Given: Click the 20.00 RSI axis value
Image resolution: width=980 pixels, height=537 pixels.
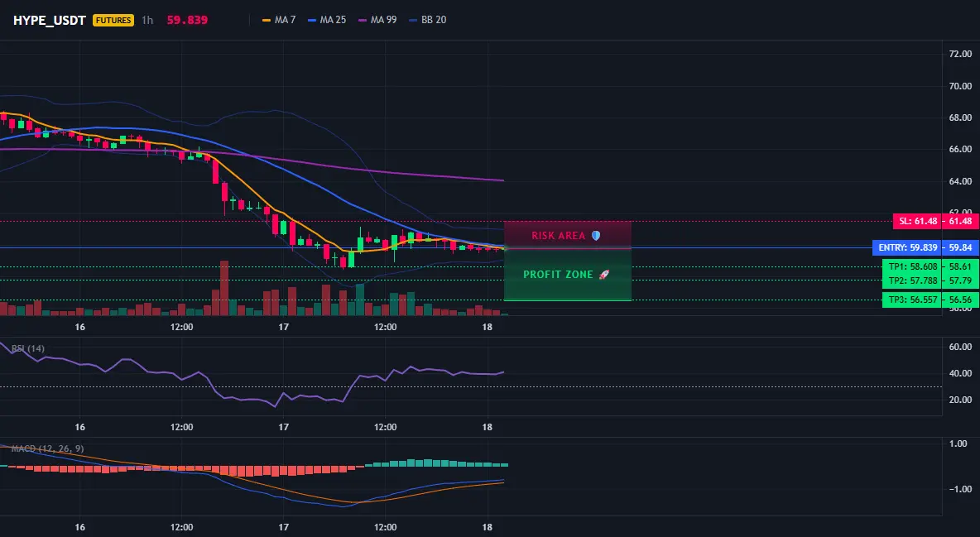Looking at the screenshot, I should point(960,400).
